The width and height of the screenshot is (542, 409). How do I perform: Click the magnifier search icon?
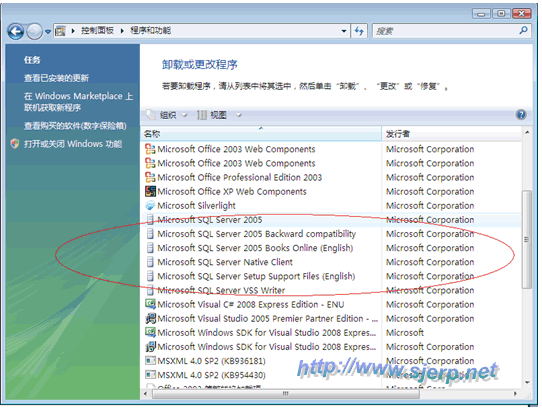(523, 30)
